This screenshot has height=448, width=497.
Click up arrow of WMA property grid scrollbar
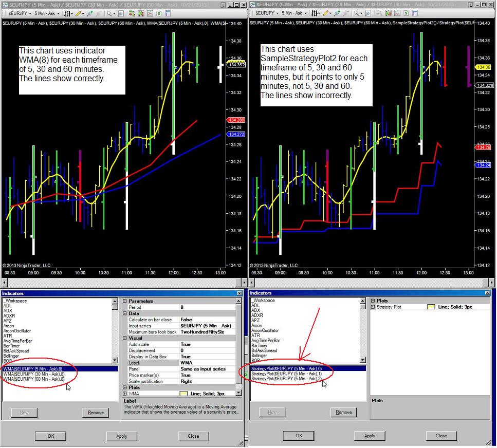[x=238, y=301]
